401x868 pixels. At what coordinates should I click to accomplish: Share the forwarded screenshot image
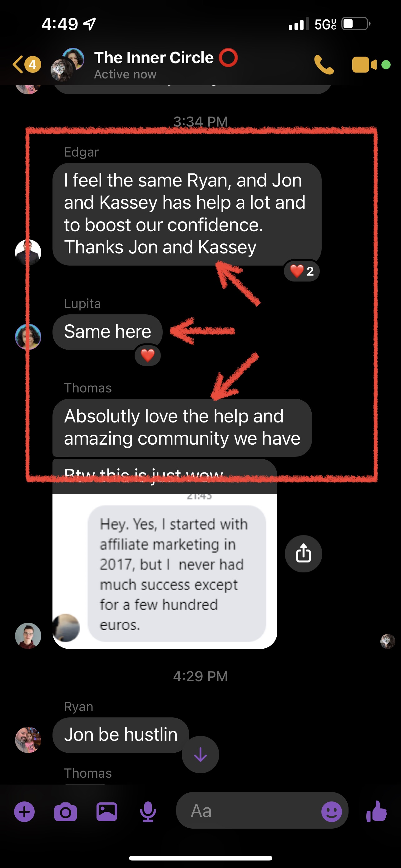click(303, 554)
